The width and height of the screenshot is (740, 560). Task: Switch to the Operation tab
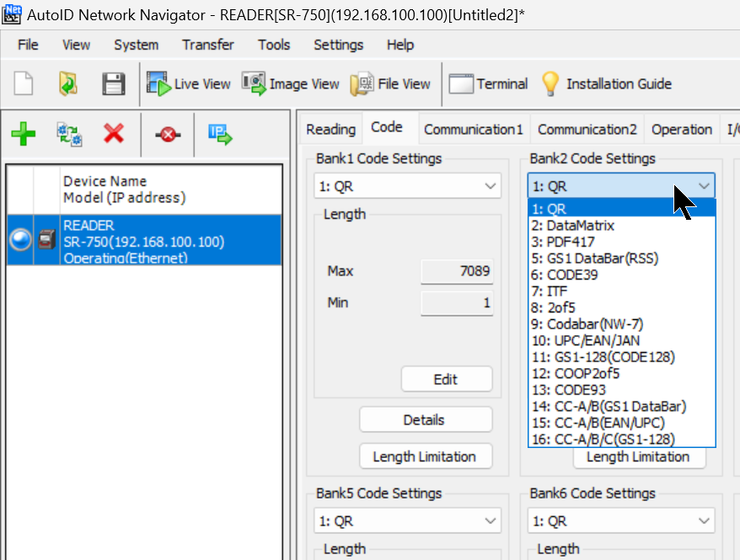click(x=682, y=129)
